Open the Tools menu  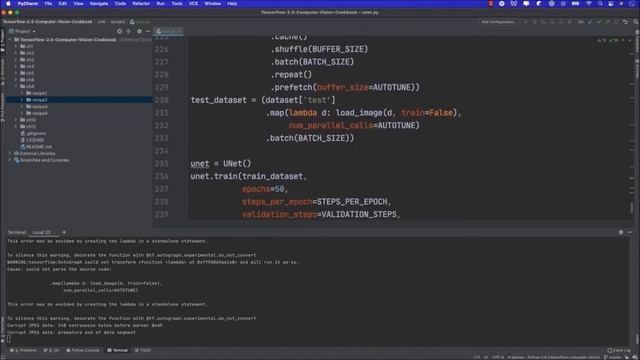tap(177, 4)
